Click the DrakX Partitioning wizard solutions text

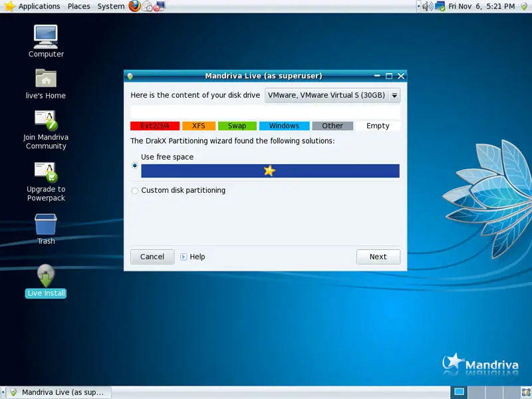pyautogui.click(x=232, y=141)
